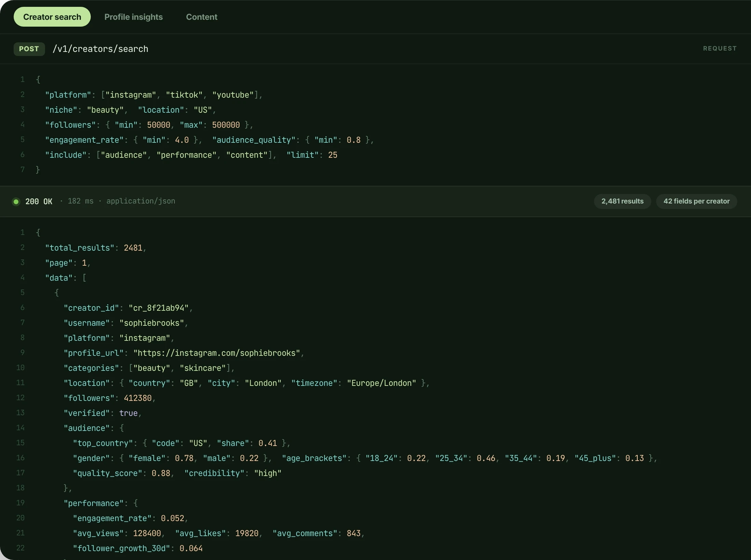Open the Content tab
This screenshot has height=560, width=751.
[x=201, y=17]
